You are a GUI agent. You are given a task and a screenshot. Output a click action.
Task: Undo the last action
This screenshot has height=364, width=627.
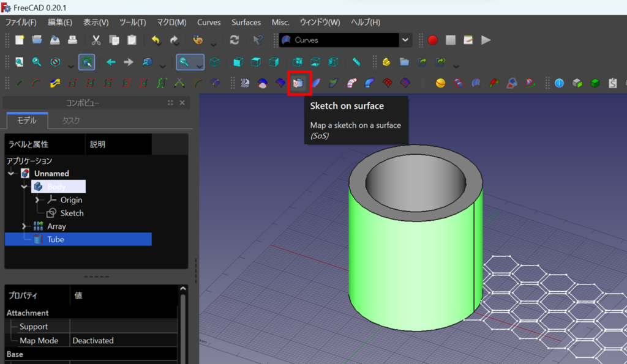click(156, 40)
